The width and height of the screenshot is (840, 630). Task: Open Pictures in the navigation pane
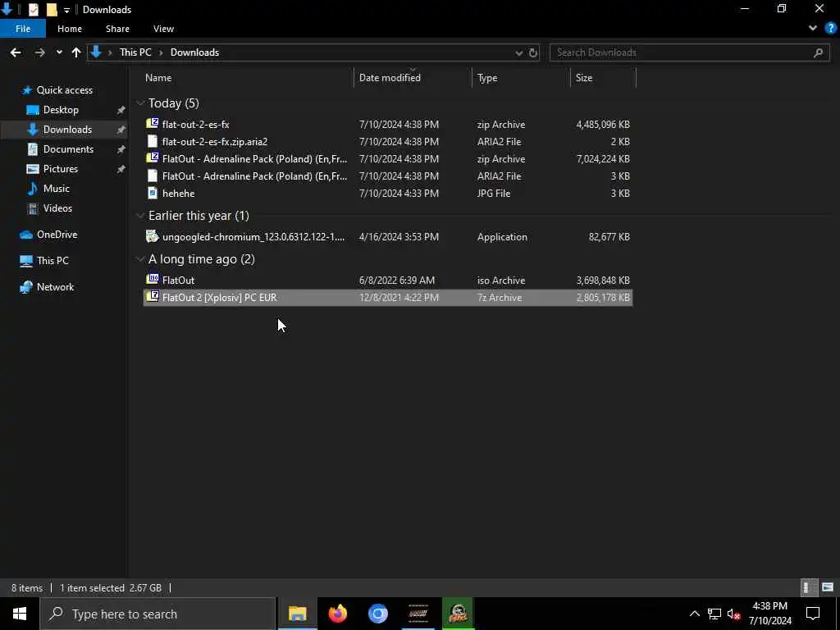[61, 169]
